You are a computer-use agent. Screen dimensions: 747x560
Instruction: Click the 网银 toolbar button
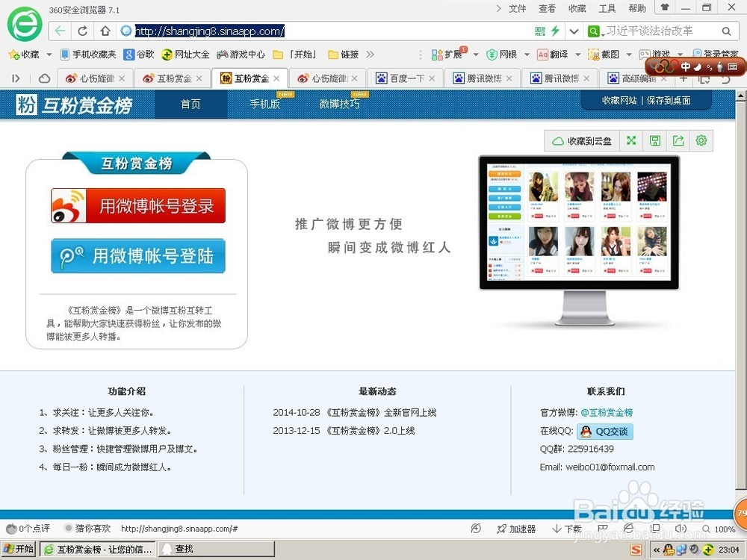tap(502, 55)
